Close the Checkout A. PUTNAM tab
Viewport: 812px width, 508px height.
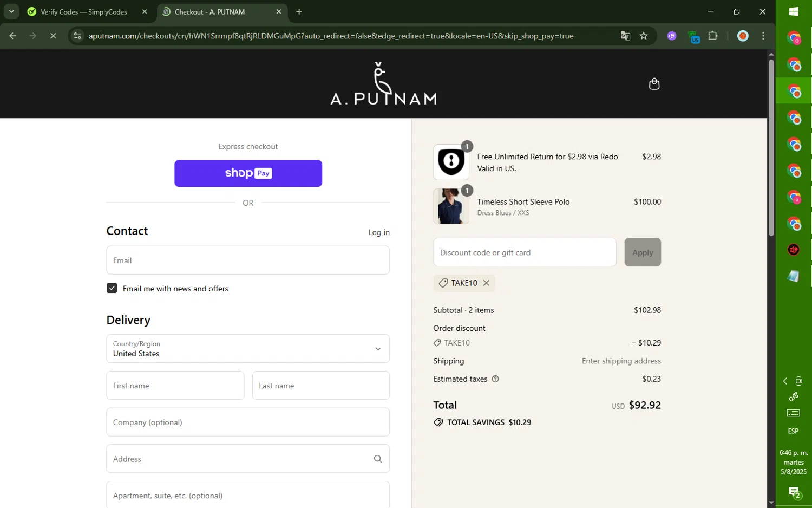(x=279, y=11)
